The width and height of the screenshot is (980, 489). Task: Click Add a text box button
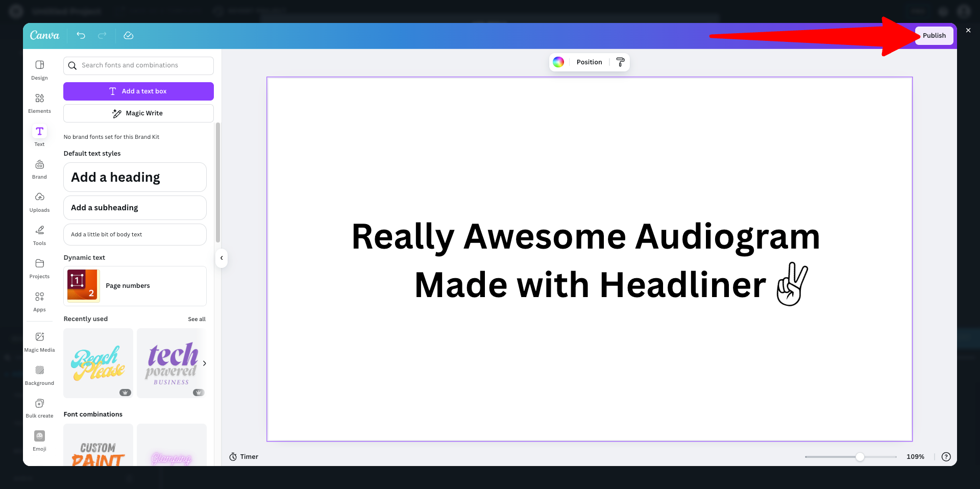click(138, 91)
